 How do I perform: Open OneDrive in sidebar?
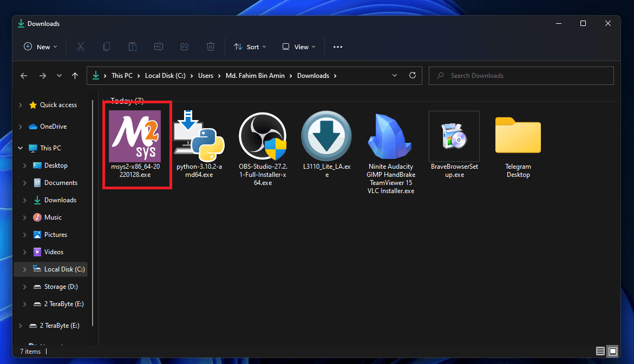point(48,127)
